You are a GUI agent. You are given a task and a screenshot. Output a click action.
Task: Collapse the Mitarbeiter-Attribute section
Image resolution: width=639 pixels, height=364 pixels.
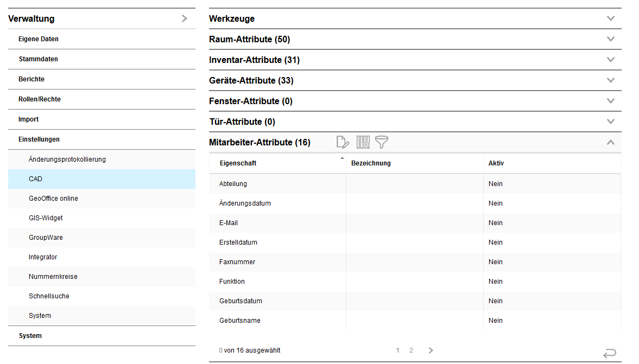pyautogui.click(x=611, y=142)
